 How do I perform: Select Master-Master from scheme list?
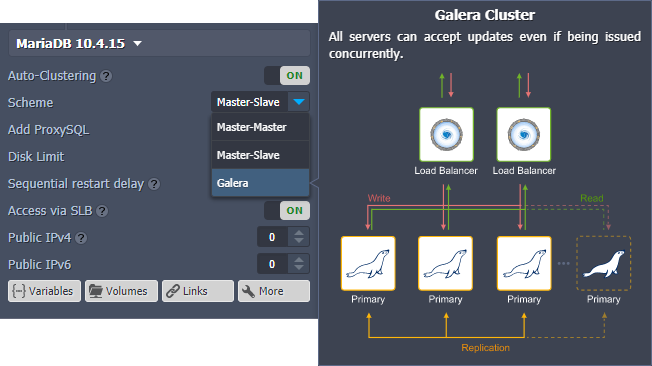point(260,127)
